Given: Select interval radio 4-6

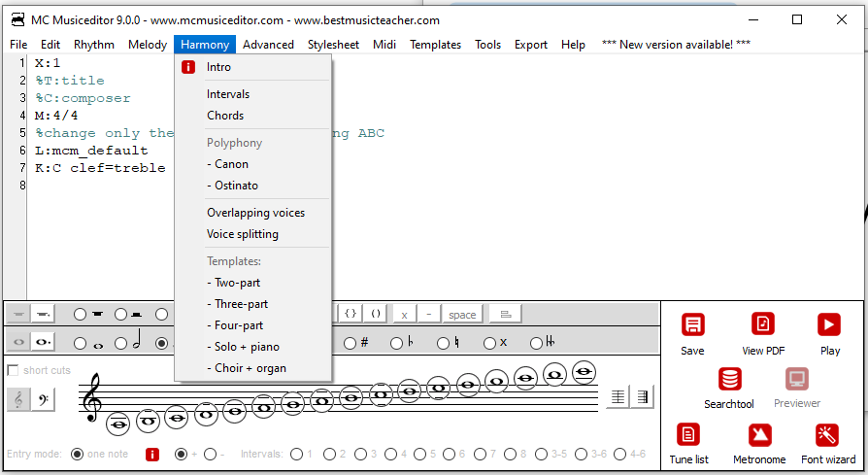Looking at the screenshot, I should tap(620, 454).
